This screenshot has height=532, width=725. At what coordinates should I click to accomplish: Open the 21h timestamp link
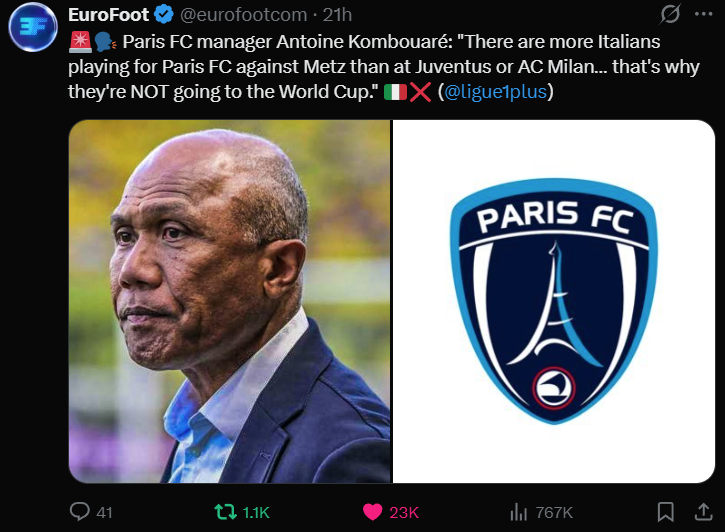(x=337, y=15)
